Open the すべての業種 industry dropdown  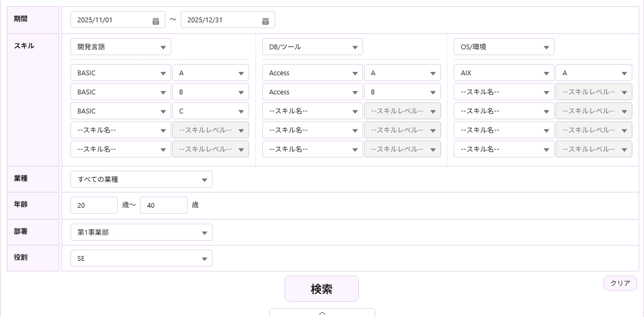tap(141, 179)
